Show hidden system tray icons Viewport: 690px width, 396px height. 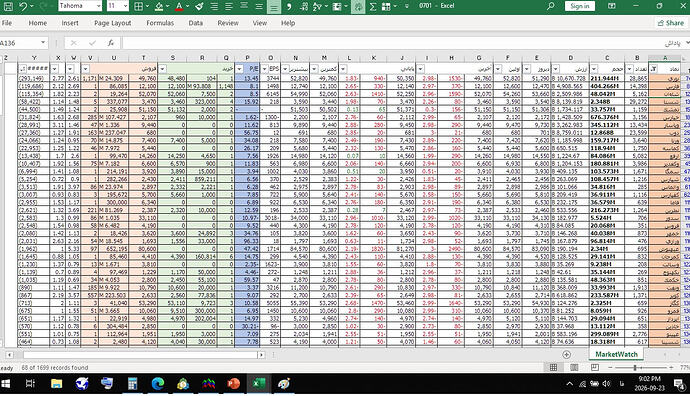click(569, 384)
